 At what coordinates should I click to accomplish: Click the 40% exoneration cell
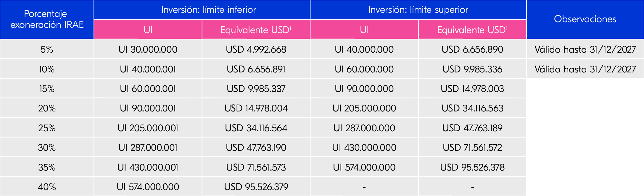pyautogui.click(x=47, y=187)
